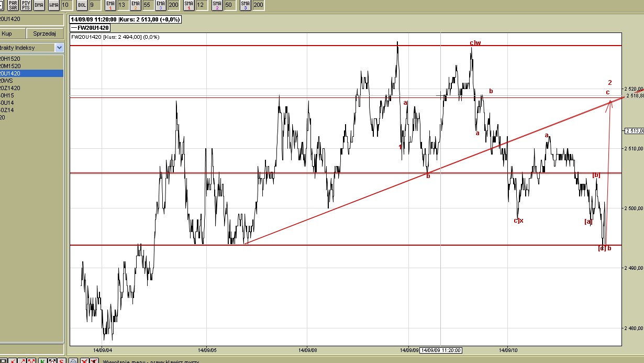Click the 14/09/08 date axis label

coord(307,350)
